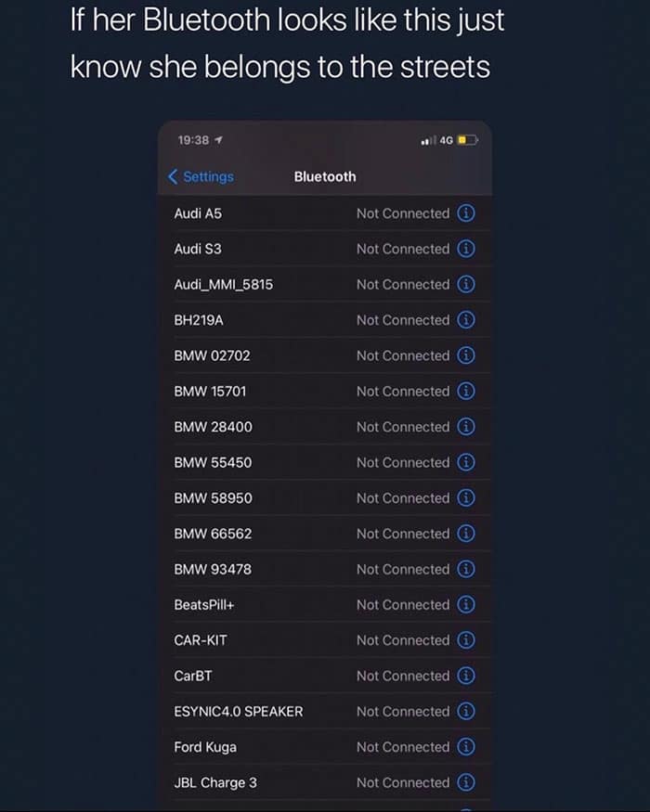
Task: Tap the info icon for JBL Charge 3
Action: coord(467,782)
